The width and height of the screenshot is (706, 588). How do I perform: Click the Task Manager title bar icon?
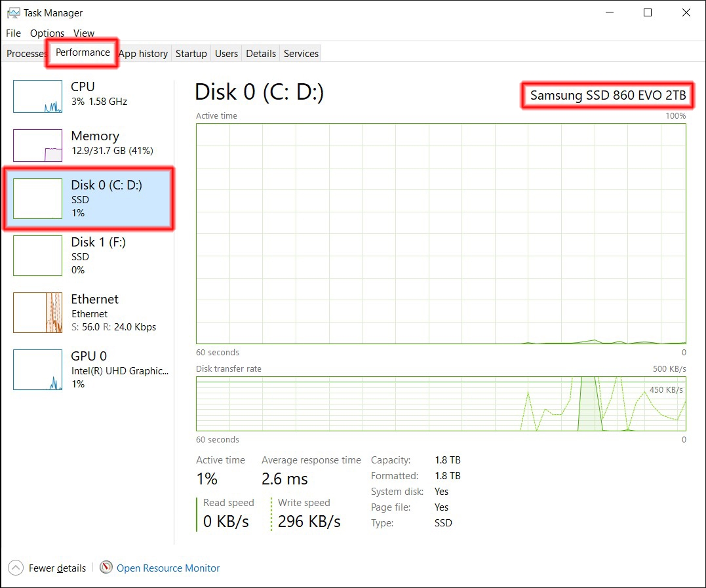13,12
